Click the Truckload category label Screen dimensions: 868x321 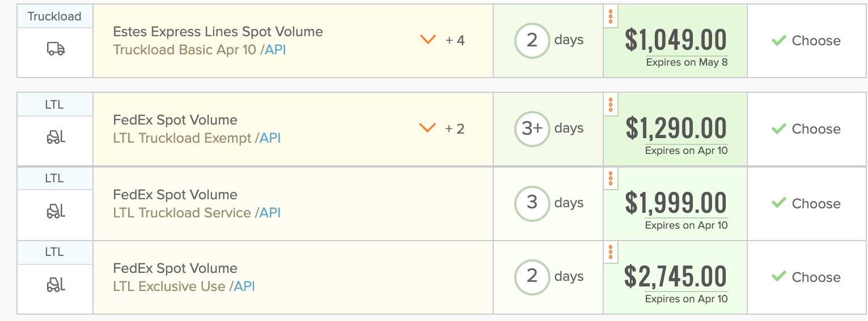click(x=54, y=16)
